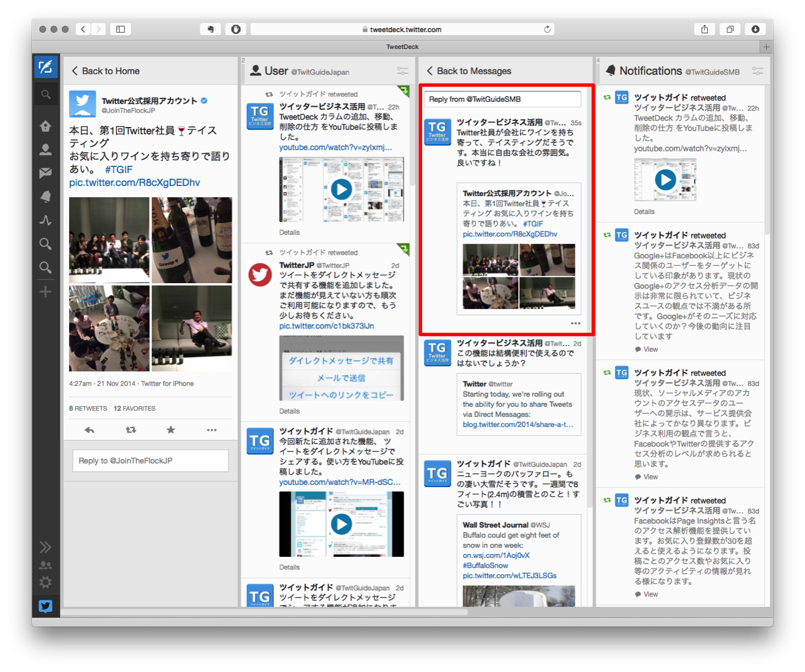
Task: Open Safari downloads button
Action: 755,29
